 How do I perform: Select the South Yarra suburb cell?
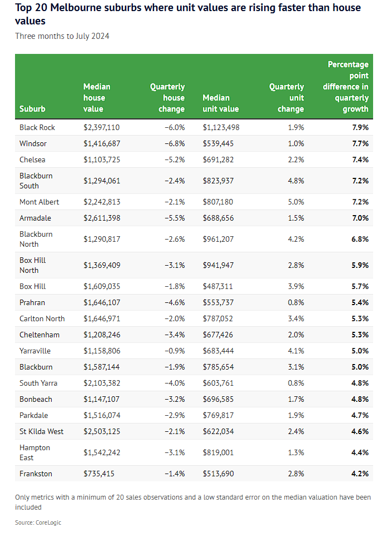tap(38, 383)
